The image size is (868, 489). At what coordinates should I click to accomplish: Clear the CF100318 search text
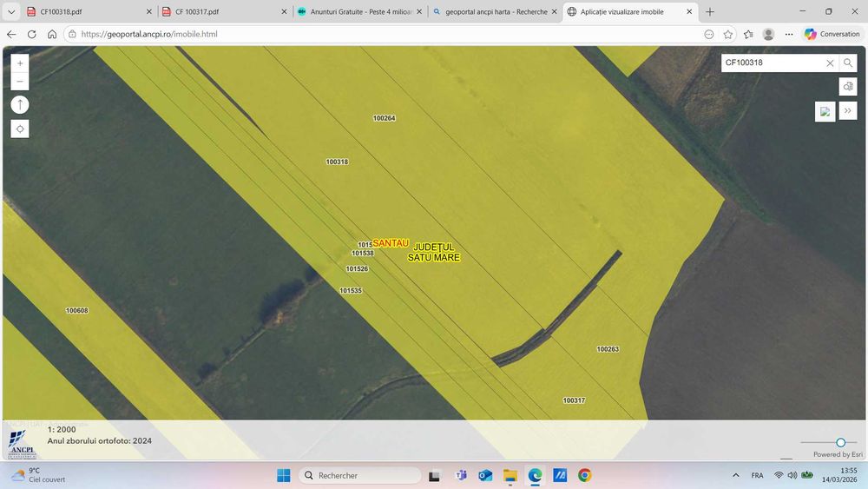[830, 63]
